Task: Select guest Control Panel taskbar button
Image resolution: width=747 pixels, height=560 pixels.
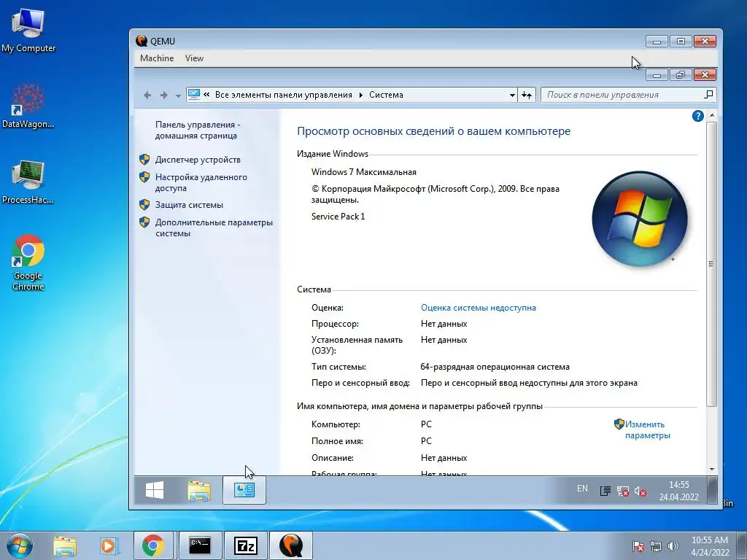Action: (244, 490)
